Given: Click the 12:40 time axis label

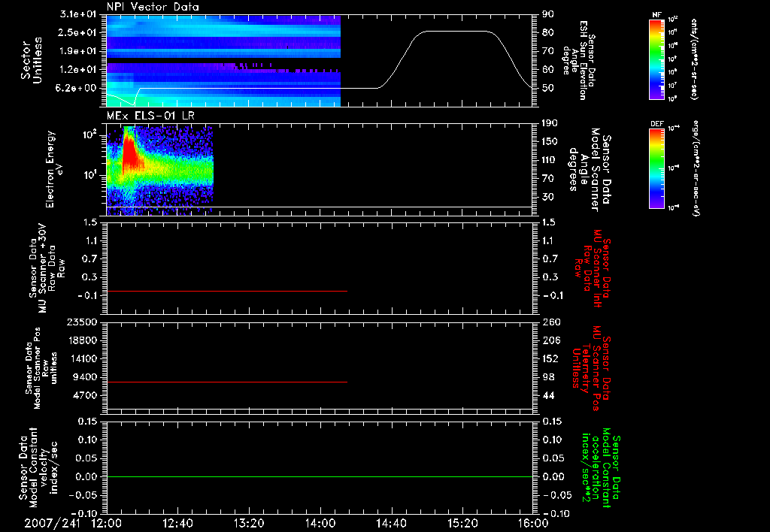Looking at the screenshot, I should click(x=177, y=524).
